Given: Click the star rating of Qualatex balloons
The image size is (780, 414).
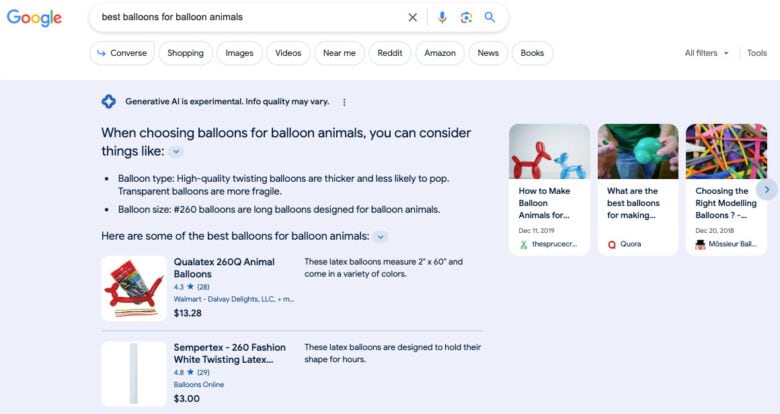Looking at the screenshot, I should coord(192,287).
